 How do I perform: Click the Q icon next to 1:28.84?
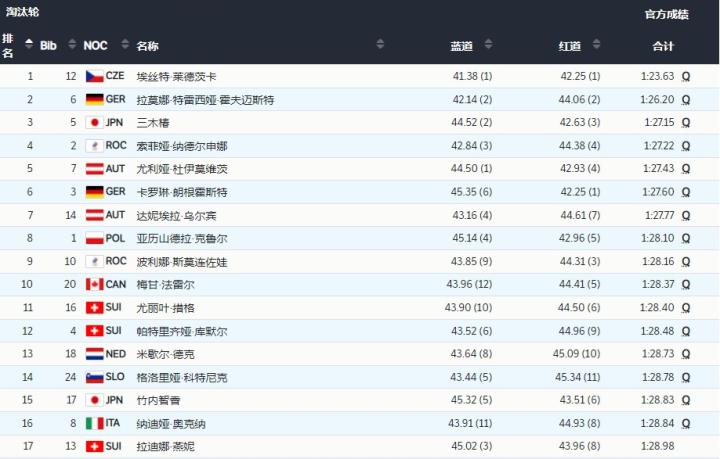click(x=686, y=423)
